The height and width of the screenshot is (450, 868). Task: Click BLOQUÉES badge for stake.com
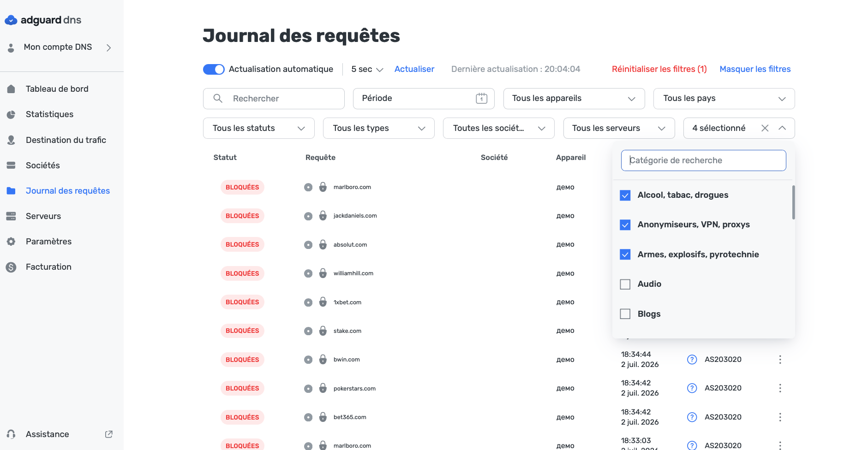[242, 331]
